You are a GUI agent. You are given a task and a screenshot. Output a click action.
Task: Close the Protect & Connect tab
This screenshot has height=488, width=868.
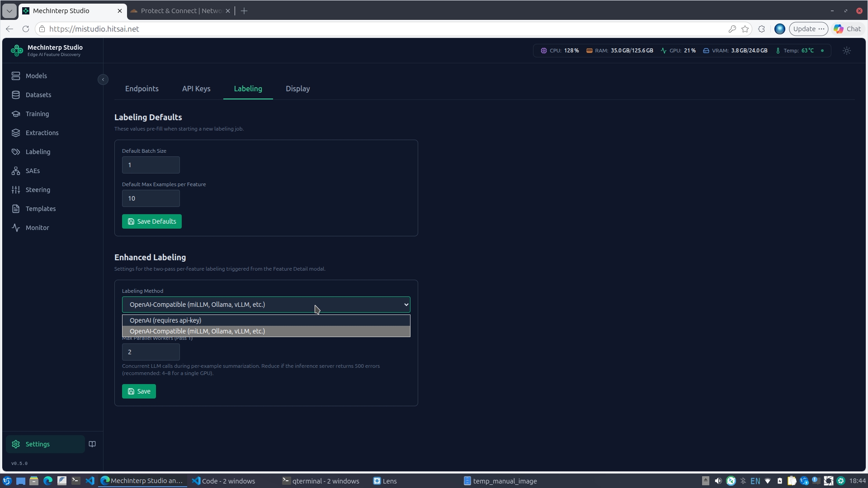[228, 11]
